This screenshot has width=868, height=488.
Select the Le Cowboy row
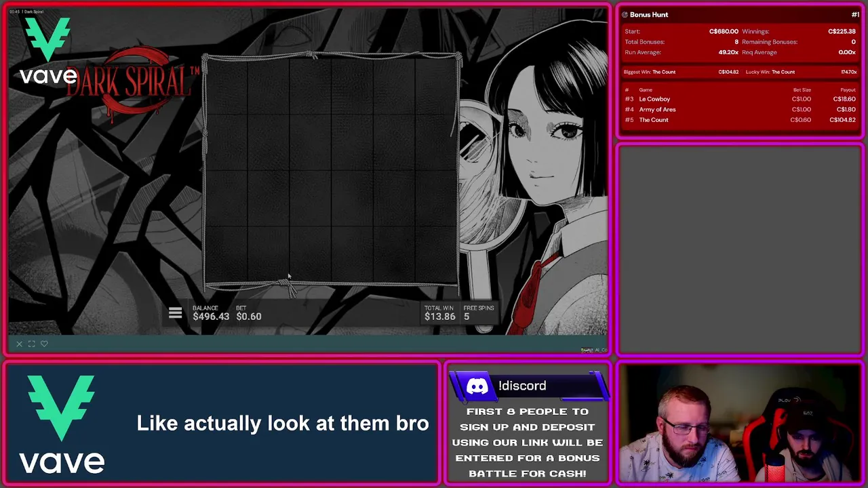741,99
